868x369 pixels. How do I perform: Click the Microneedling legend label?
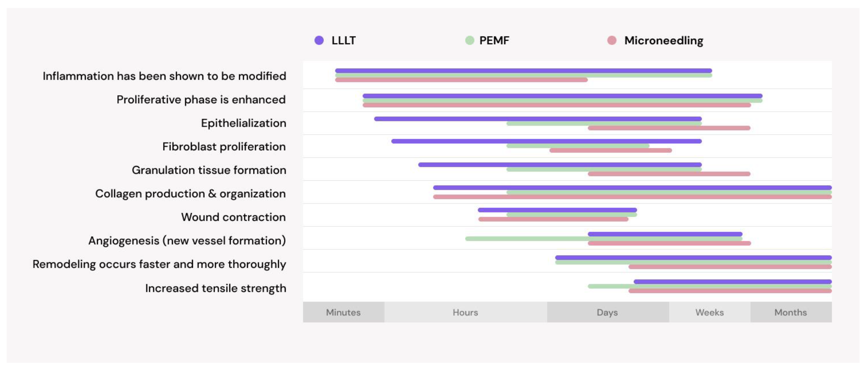coord(664,40)
